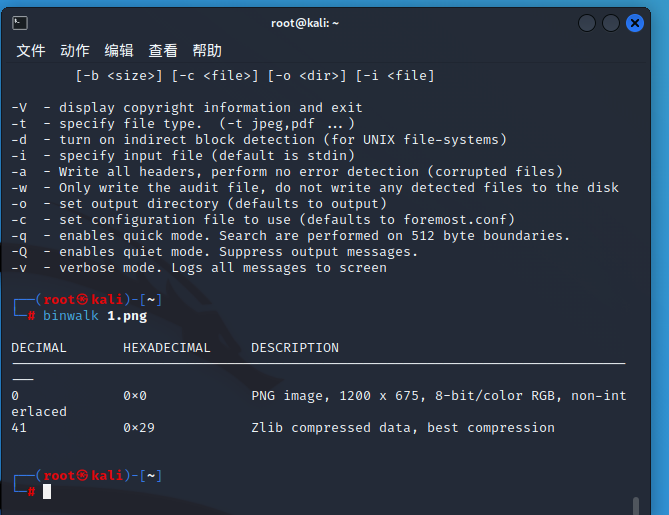Open the 编辑 (Edit) menu
Image resolution: width=669 pixels, height=515 pixels.
coord(119,51)
